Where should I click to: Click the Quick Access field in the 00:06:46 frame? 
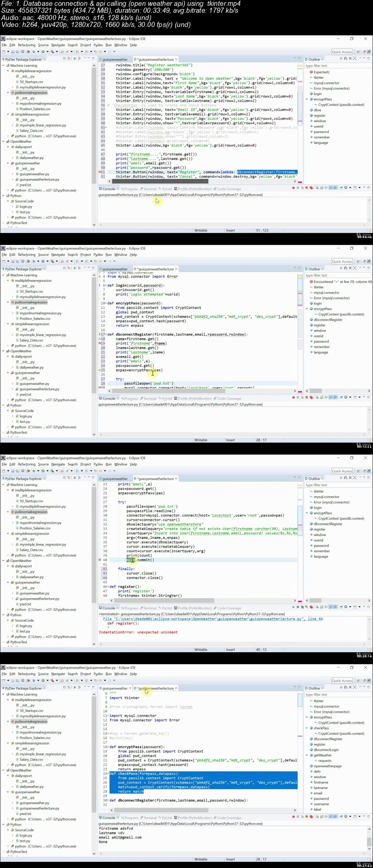coord(342,52)
